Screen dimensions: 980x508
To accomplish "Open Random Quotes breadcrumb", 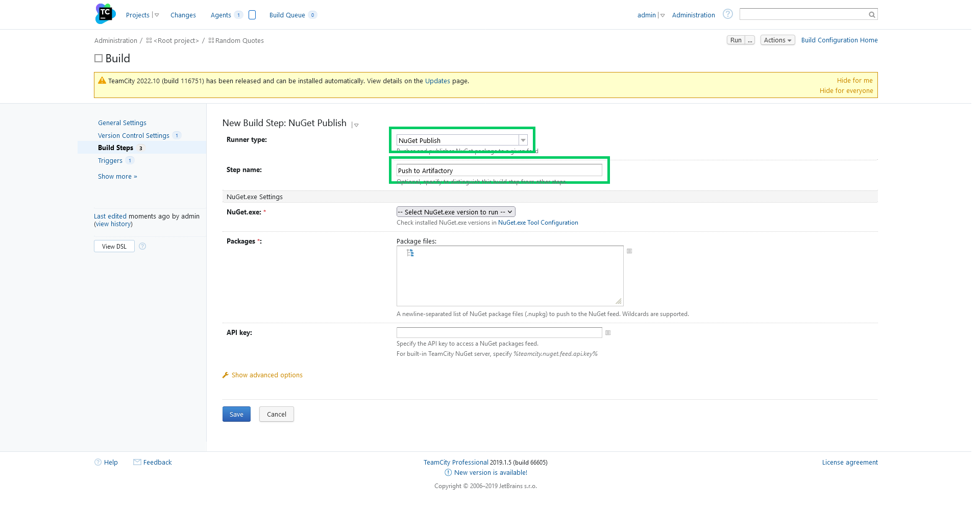I will (239, 41).
